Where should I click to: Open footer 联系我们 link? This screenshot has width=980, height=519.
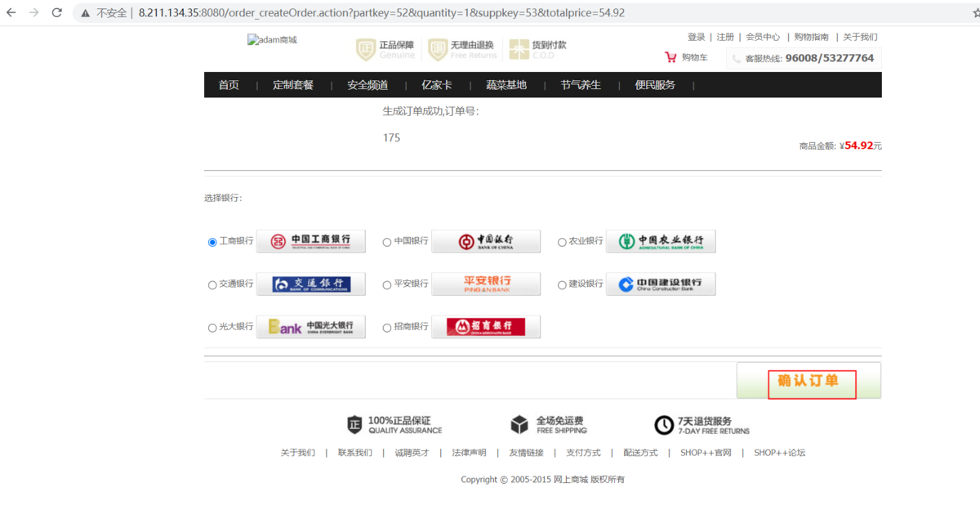click(355, 453)
